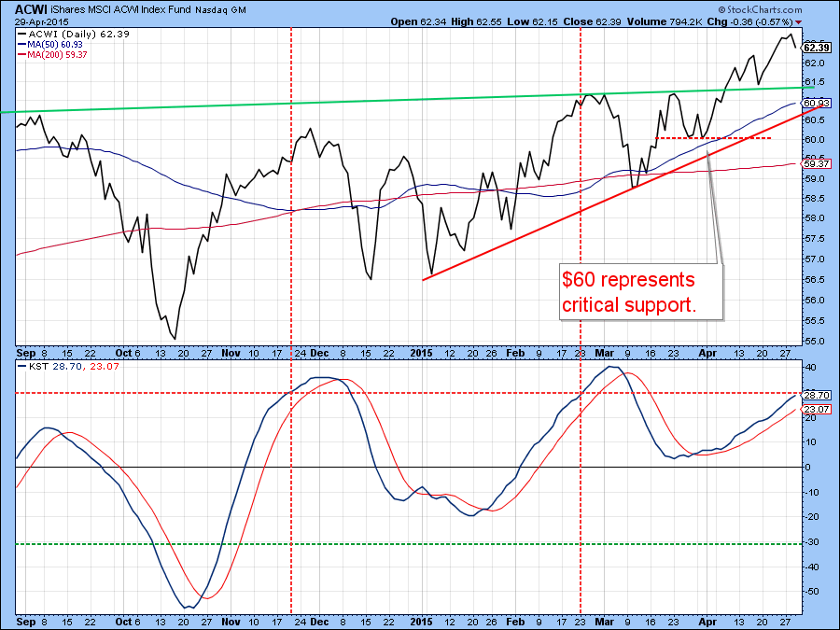Select the "KST 28.70, 23.07" indicator legend
Image resolution: width=840 pixels, height=630 pixels.
pos(68,367)
